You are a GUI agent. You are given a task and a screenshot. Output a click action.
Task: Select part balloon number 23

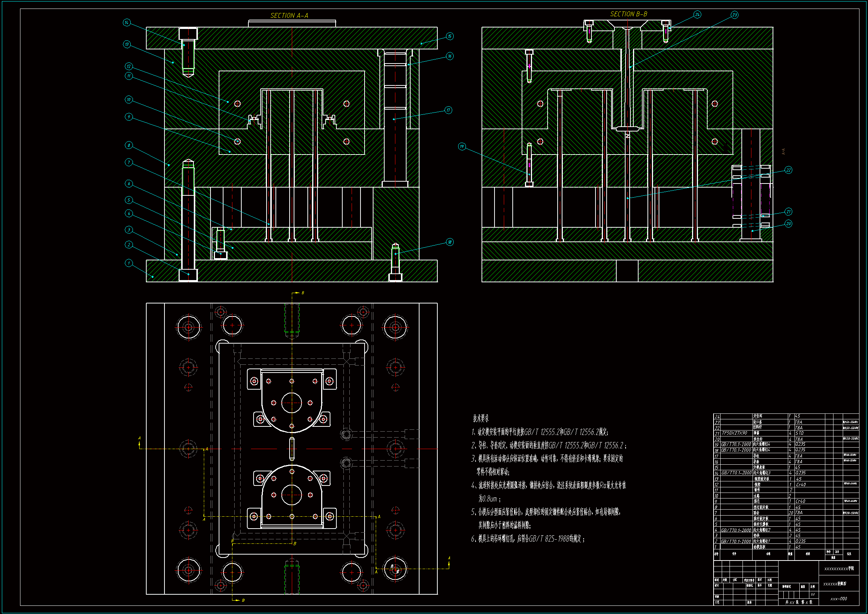[734, 15]
